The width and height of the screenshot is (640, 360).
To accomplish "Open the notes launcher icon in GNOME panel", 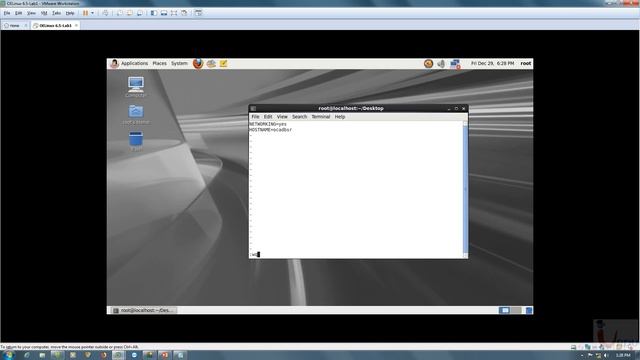I will [x=224, y=64].
